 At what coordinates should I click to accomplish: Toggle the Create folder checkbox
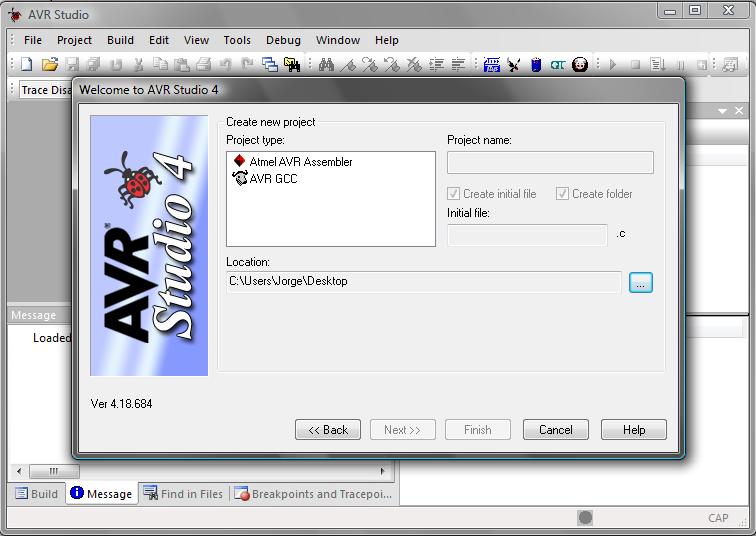pos(563,194)
